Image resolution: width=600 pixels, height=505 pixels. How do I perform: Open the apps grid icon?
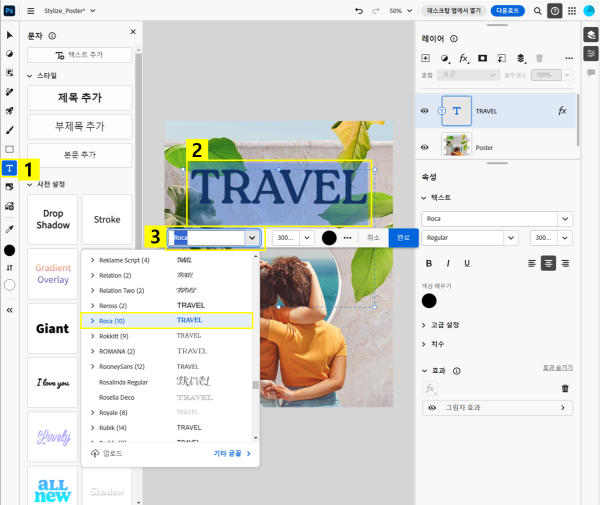572,11
